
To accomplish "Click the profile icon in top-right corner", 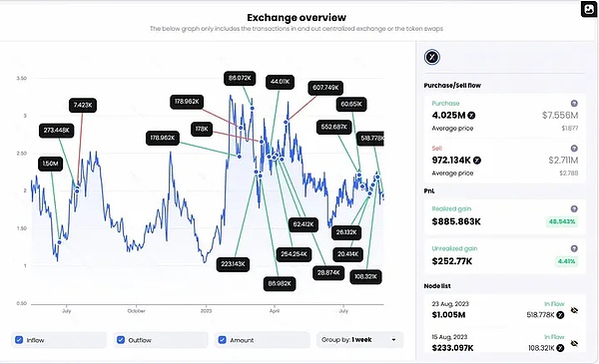I will click(588, 9).
